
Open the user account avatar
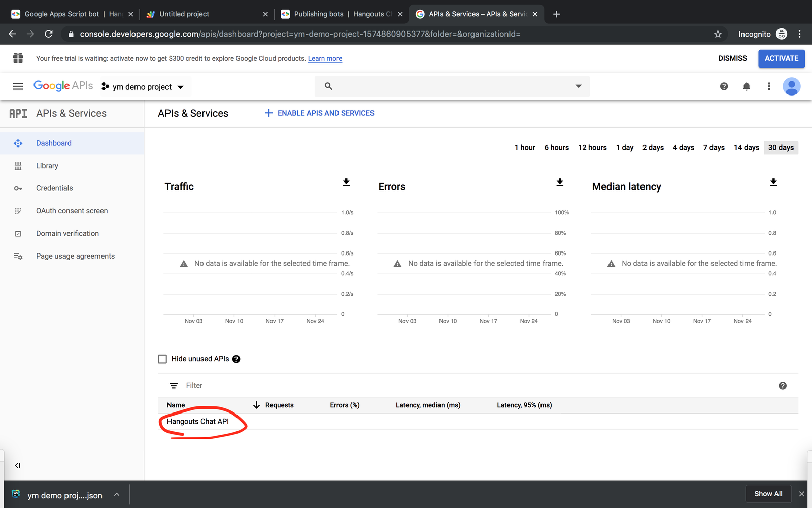click(x=791, y=86)
